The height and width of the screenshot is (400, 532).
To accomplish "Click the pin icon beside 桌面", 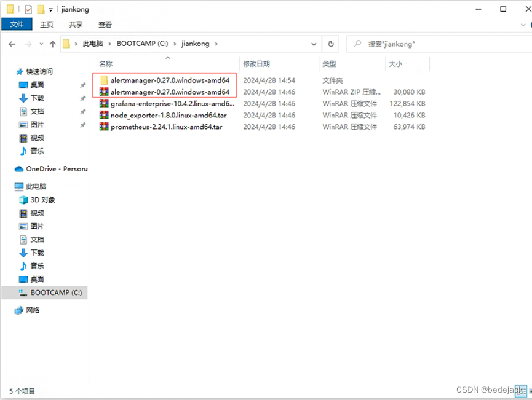I will tap(83, 85).
